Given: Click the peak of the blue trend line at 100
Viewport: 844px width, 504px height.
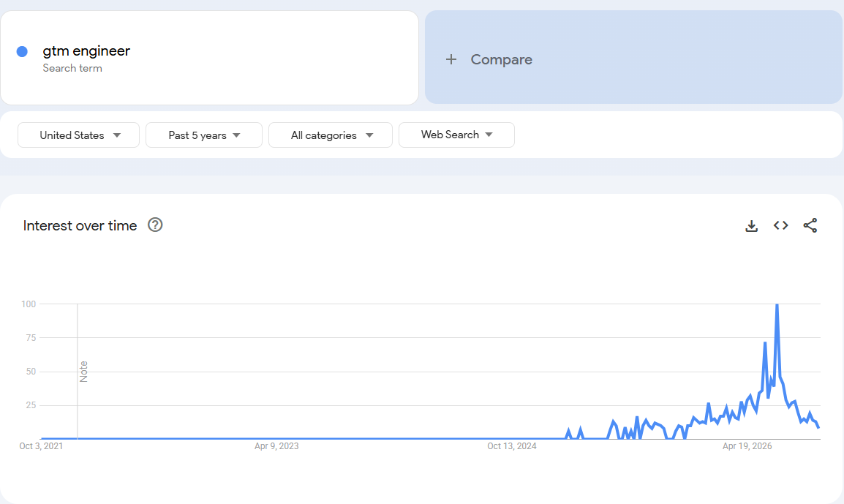Looking at the screenshot, I should pyautogui.click(x=777, y=305).
